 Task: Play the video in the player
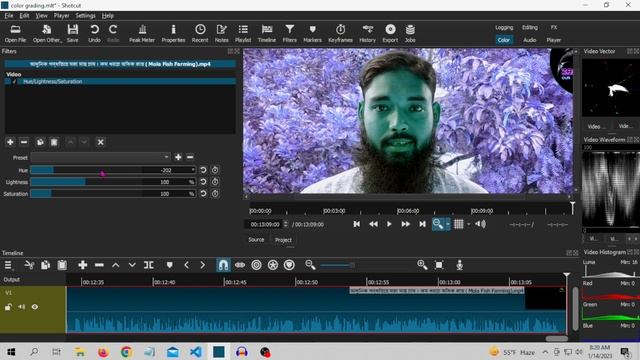click(389, 224)
